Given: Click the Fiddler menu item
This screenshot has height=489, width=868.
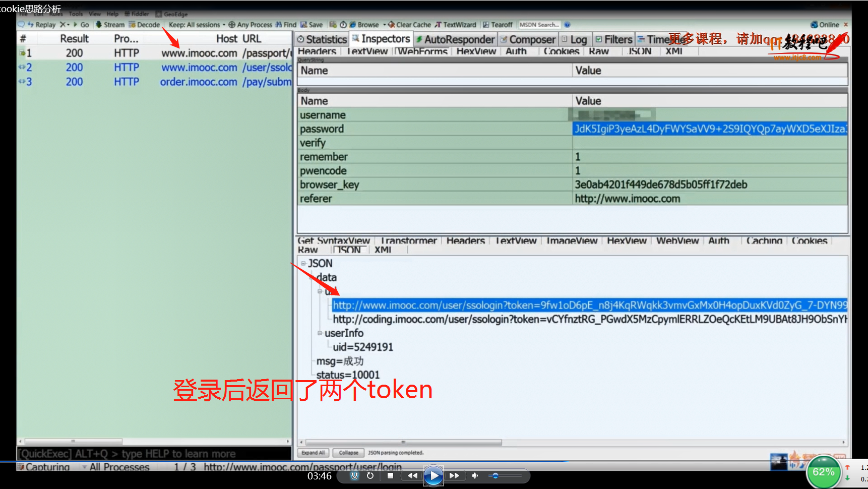Looking at the screenshot, I should [137, 14].
